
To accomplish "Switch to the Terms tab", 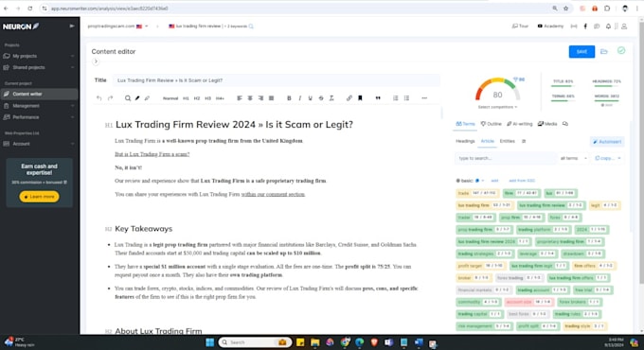I will pyautogui.click(x=465, y=124).
